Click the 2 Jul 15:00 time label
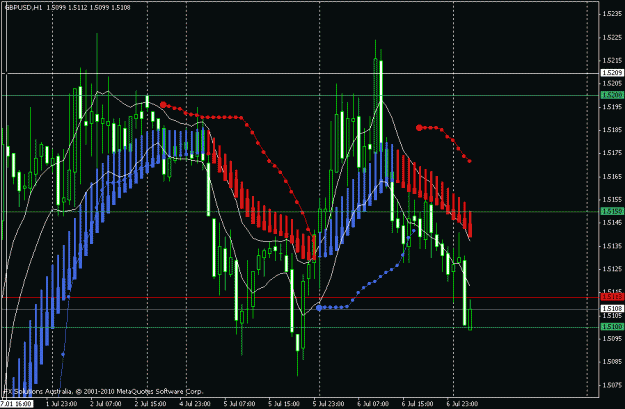Screen dimensions: 625x409 click(x=150, y=404)
